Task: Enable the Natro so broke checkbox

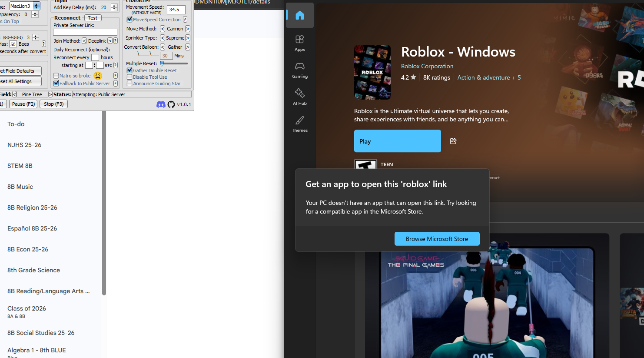Action: point(56,76)
